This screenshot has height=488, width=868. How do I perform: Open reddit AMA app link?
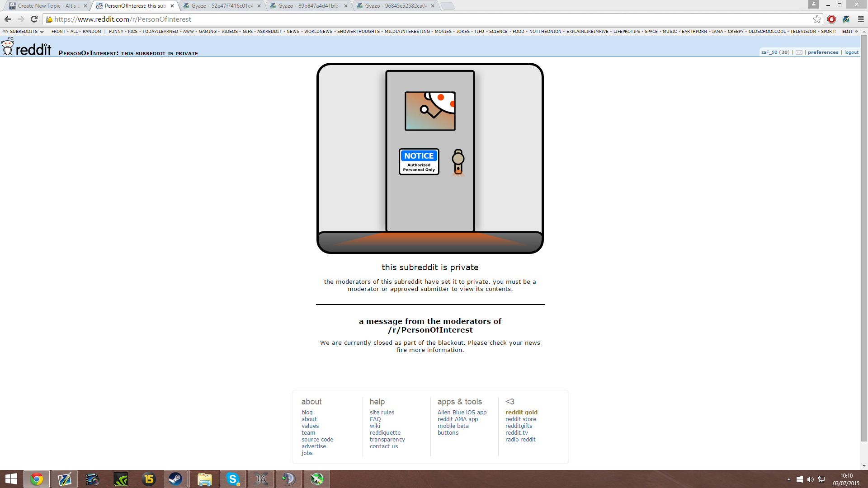tap(458, 419)
